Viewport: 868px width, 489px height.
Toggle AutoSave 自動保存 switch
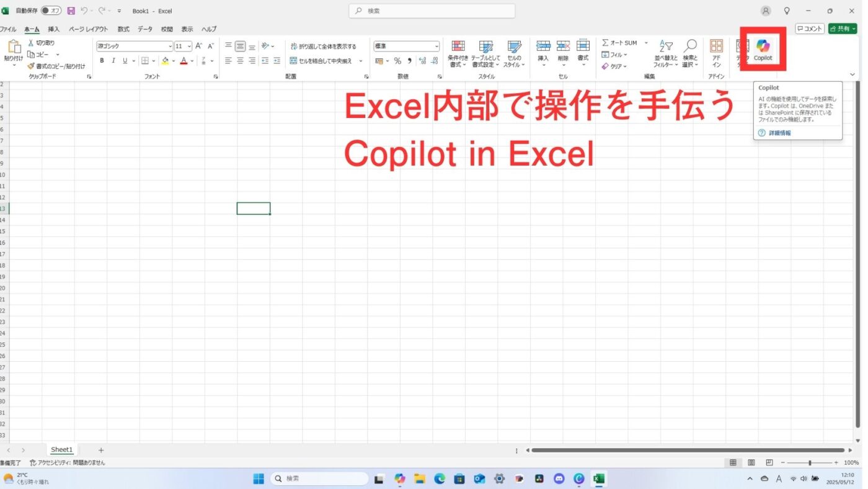point(51,11)
